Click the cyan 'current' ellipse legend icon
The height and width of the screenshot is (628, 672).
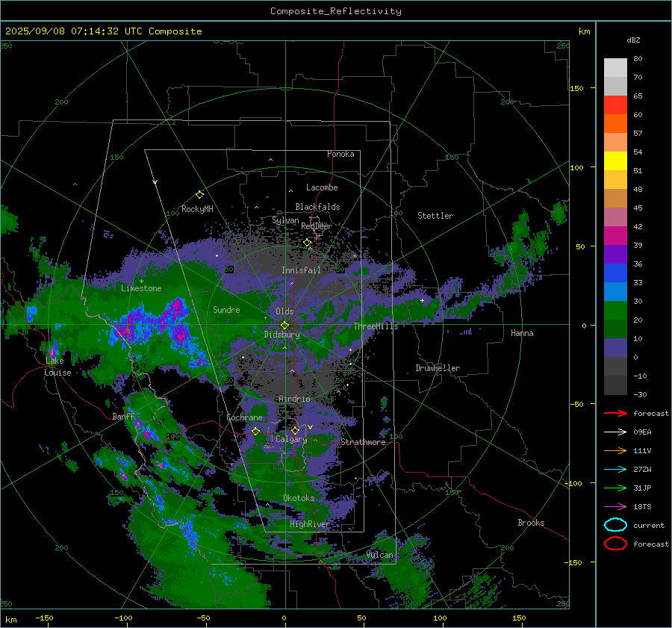tap(615, 525)
